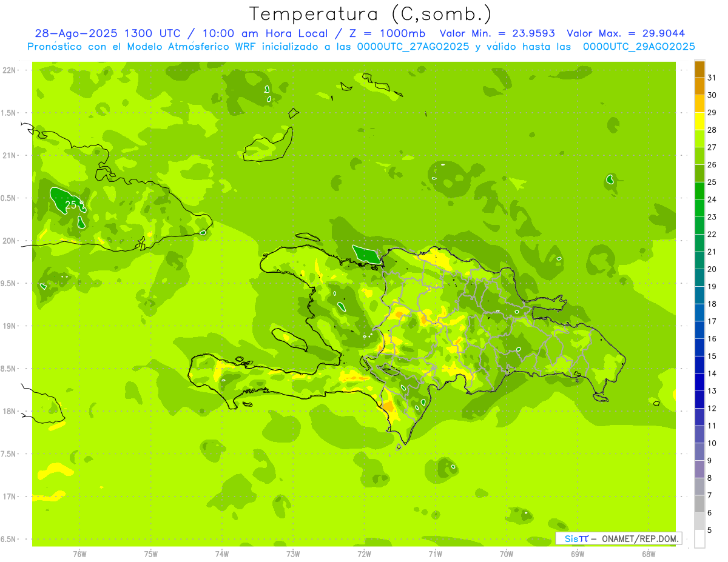The image size is (728, 562).
Task: Click the "0000UTC_29AGO2025" valid-until time text
Action: (639, 47)
